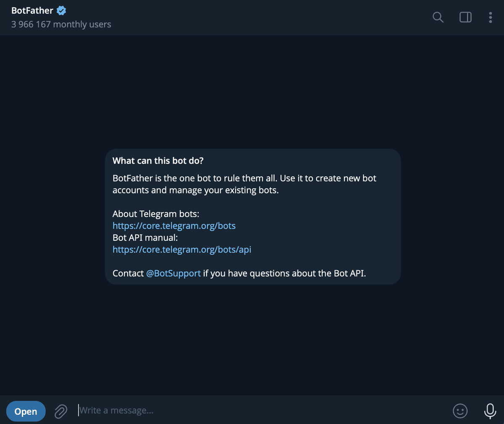The image size is (504, 424).
Task: Click the verified checkmark badge beside BotFather
Action: (60, 10)
